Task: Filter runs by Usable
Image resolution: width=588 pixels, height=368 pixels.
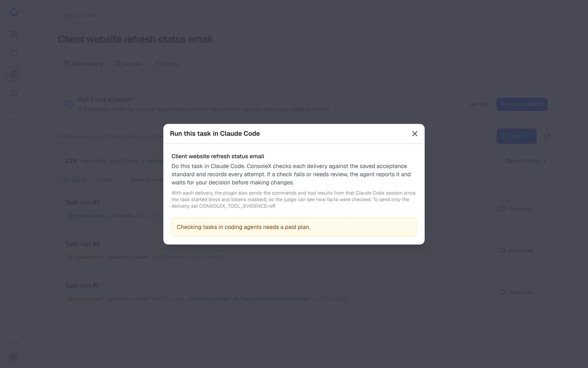Action: coord(107,180)
